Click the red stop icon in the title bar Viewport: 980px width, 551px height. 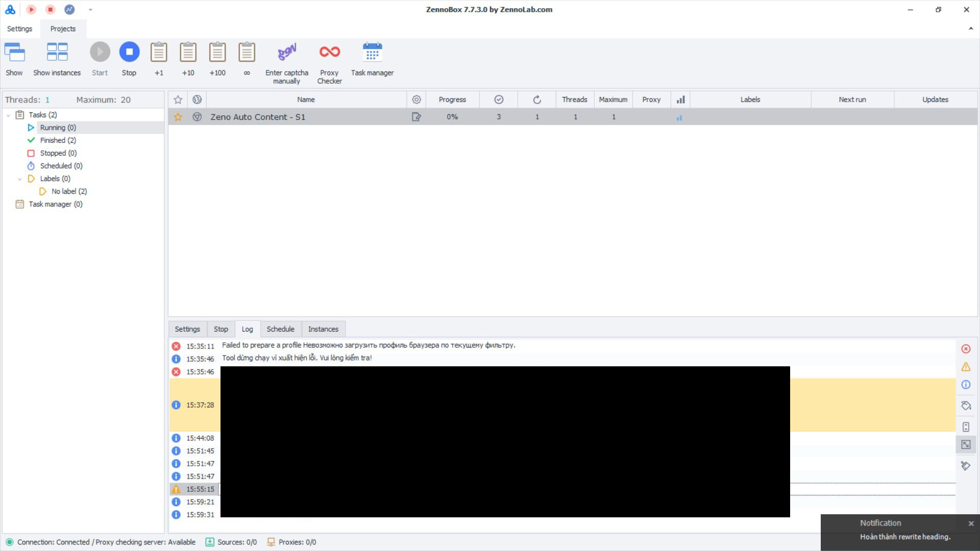(x=50, y=9)
